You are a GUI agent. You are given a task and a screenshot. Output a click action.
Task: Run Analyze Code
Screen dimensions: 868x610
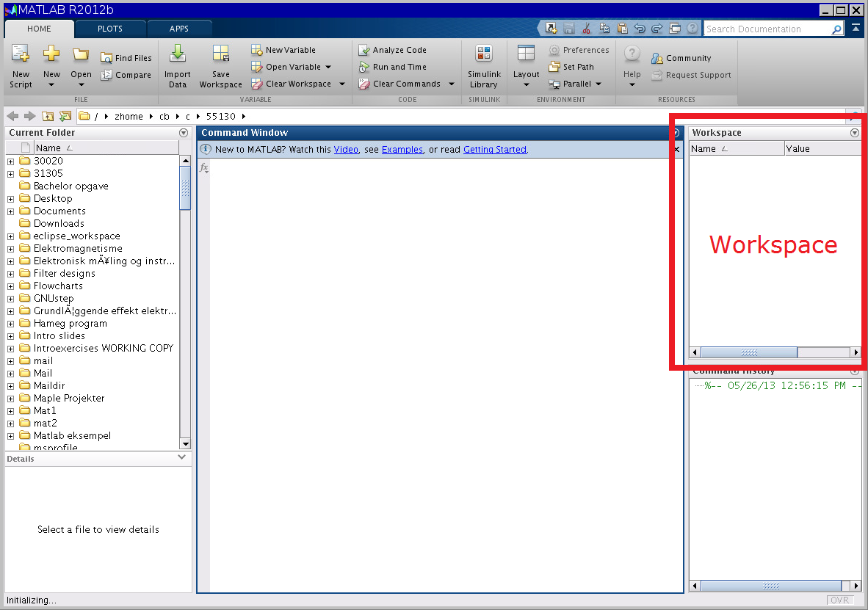pyautogui.click(x=392, y=50)
